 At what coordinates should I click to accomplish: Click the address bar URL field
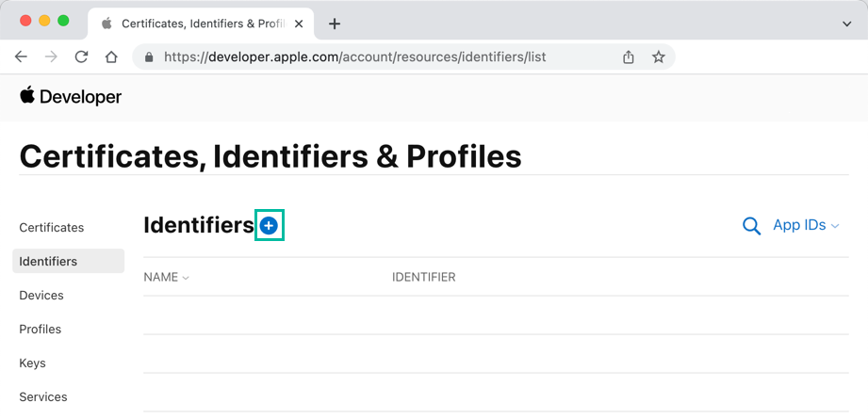tap(377, 56)
